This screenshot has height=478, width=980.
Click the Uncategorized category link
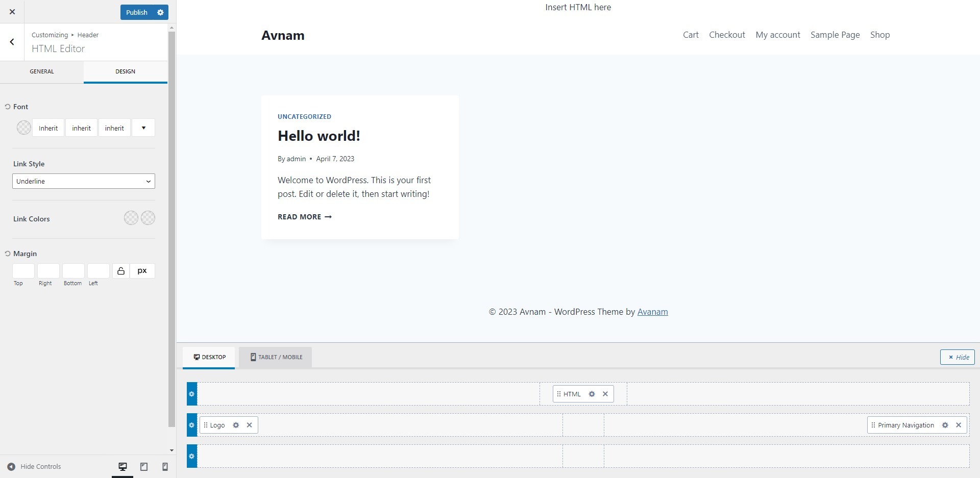304,117
